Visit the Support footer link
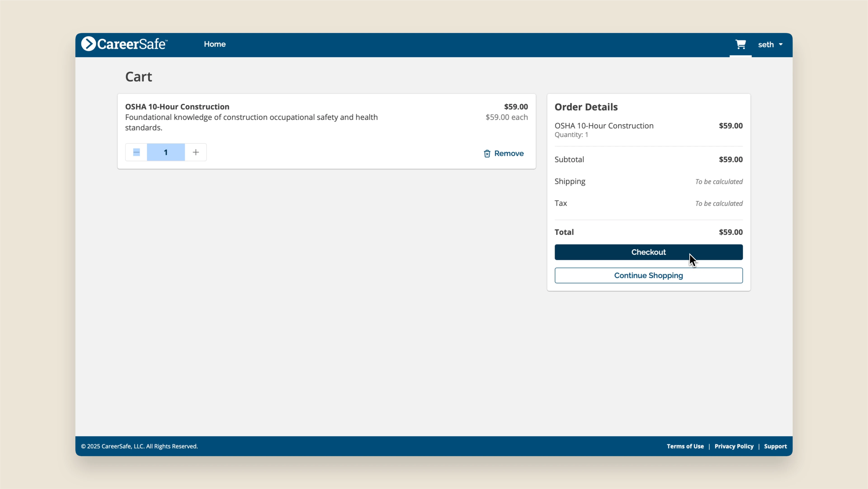Screen dimensions: 868x489 [775, 446]
